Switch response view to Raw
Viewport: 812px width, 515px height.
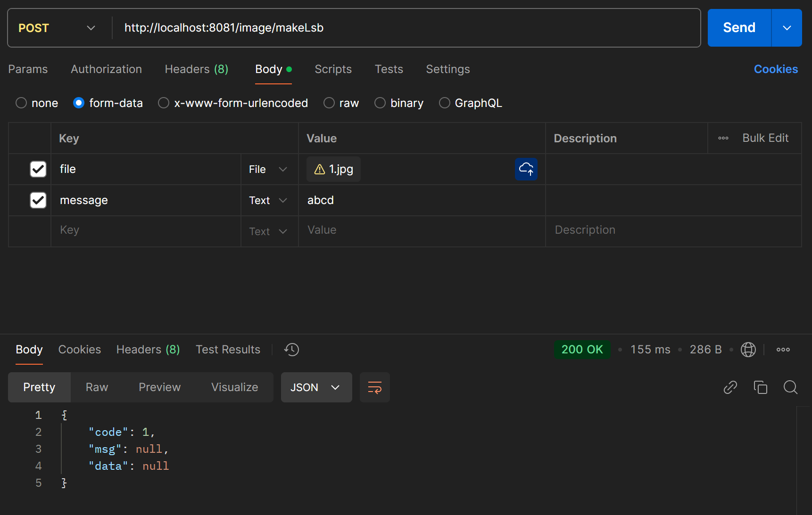[97, 387]
